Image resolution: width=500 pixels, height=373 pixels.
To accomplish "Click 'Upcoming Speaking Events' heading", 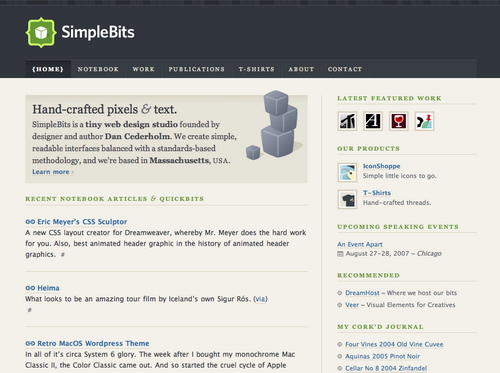I will click(x=398, y=227).
